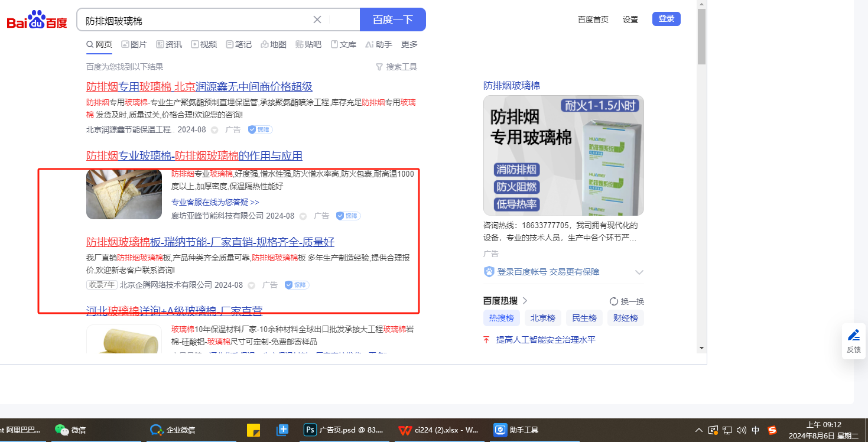Clear the search box with the X icon
Image resolution: width=868 pixels, height=442 pixels.
pyautogui.click(x=317, y=19)
